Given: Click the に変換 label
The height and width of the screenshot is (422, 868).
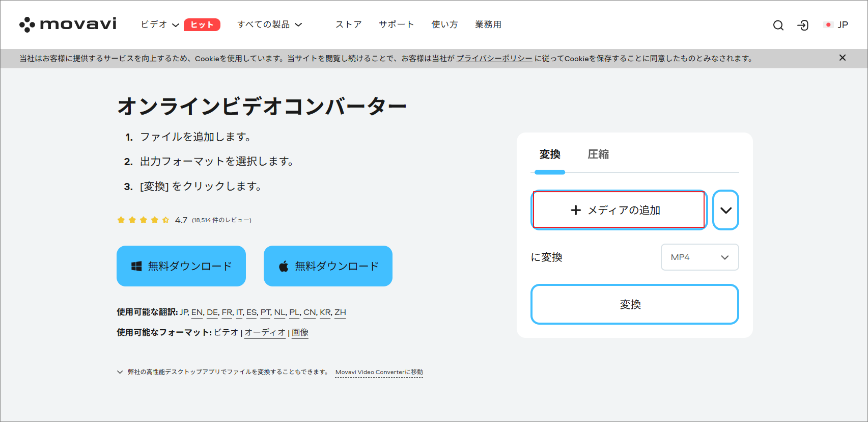Looking at the screenshot, I should point(546,257).
